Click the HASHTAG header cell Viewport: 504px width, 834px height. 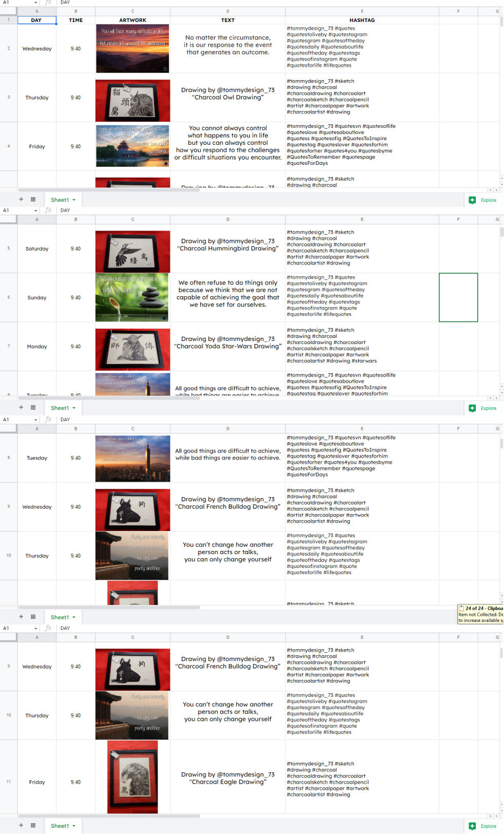[x=362, y=20]
